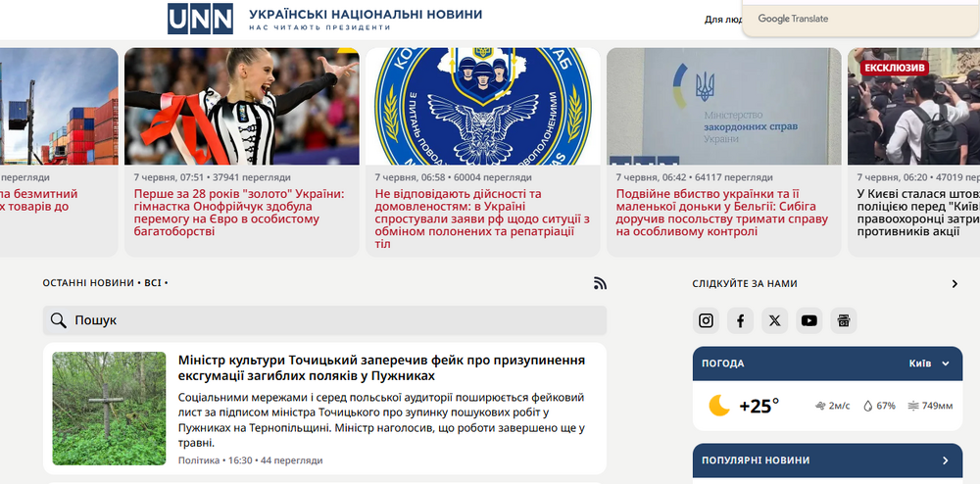This screenshot has width=980, height=484.
Task: Select the Останні новини heading tab
Action: click(x=88, y=283)
